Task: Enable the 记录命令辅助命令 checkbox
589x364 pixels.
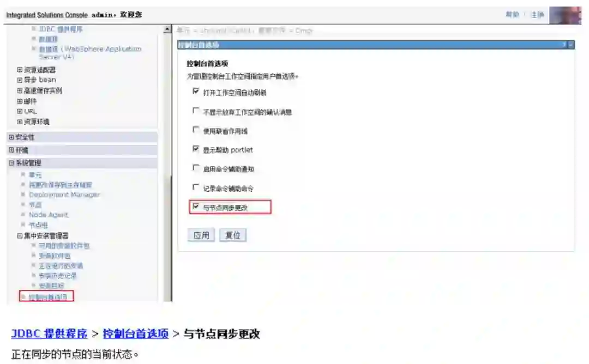Action: click(196, 187)
